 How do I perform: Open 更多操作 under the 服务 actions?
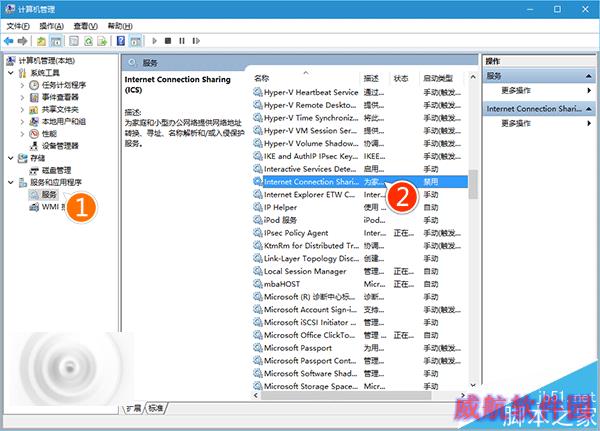pos(516,90)
